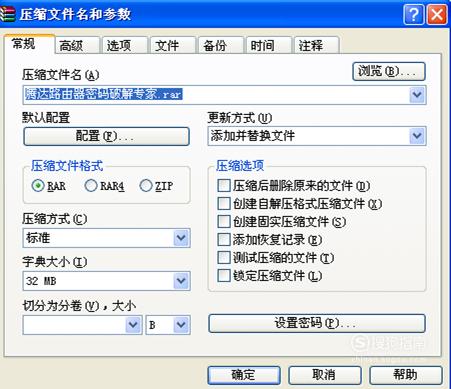Enable 压缩后删除原来的文件 checkbox

click(x=224, y=185)
